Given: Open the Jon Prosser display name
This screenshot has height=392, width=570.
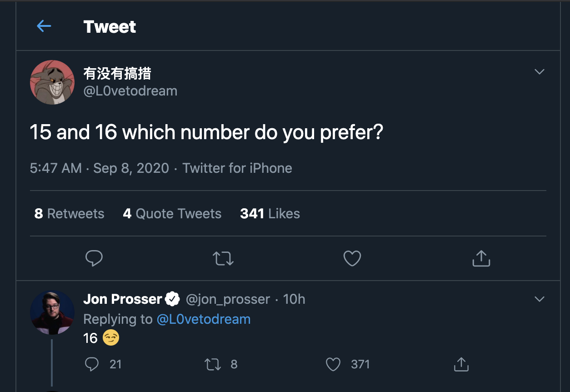Looking at the screenshot, I should tap(123, 299).
